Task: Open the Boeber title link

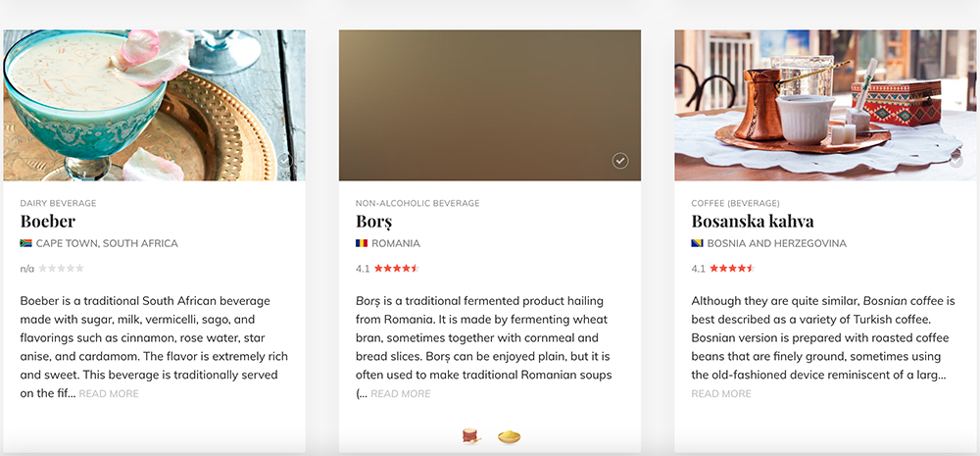Action: [47, 221]
